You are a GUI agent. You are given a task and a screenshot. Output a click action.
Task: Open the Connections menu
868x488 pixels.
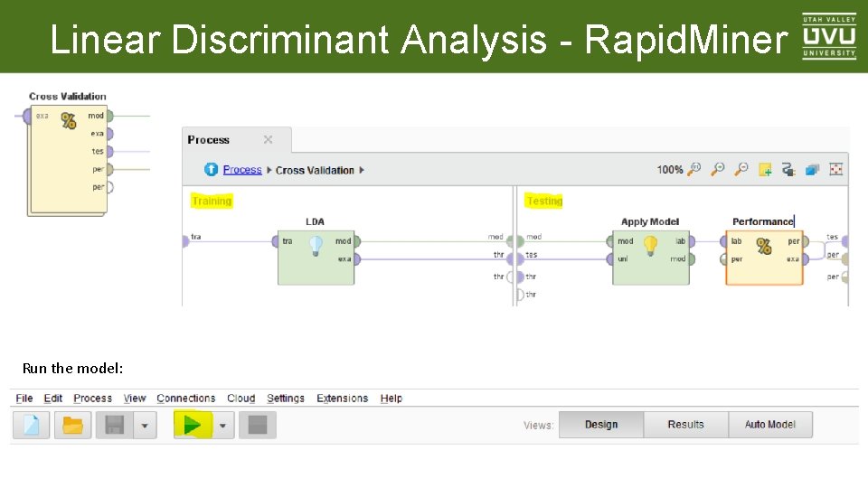(185, 398)
